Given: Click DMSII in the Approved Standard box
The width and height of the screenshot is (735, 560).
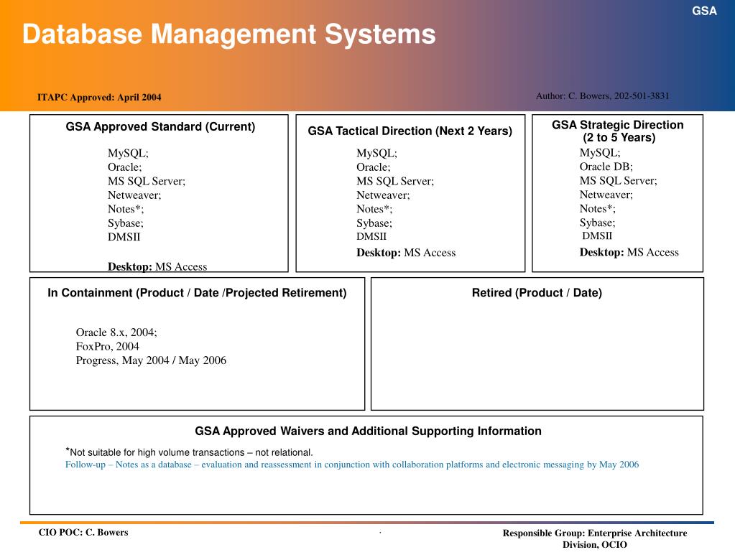Looking at the screenshot, I should (124, 237).
